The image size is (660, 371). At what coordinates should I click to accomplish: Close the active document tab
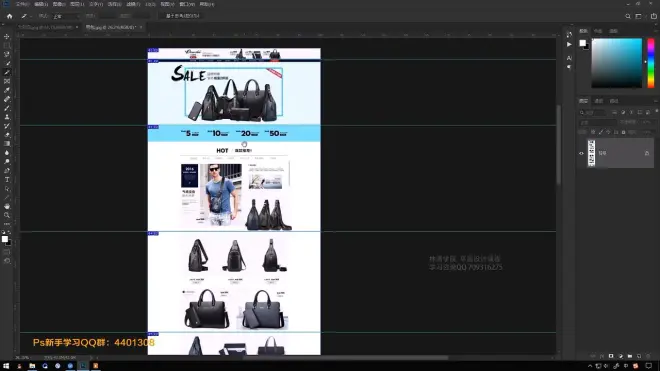coord(141,27)
